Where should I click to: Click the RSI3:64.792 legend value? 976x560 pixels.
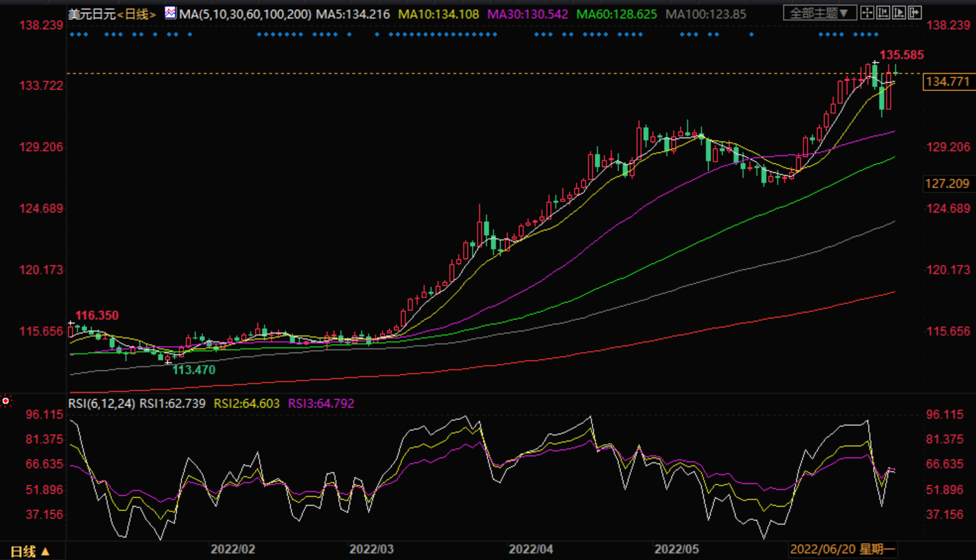point(321,403)
